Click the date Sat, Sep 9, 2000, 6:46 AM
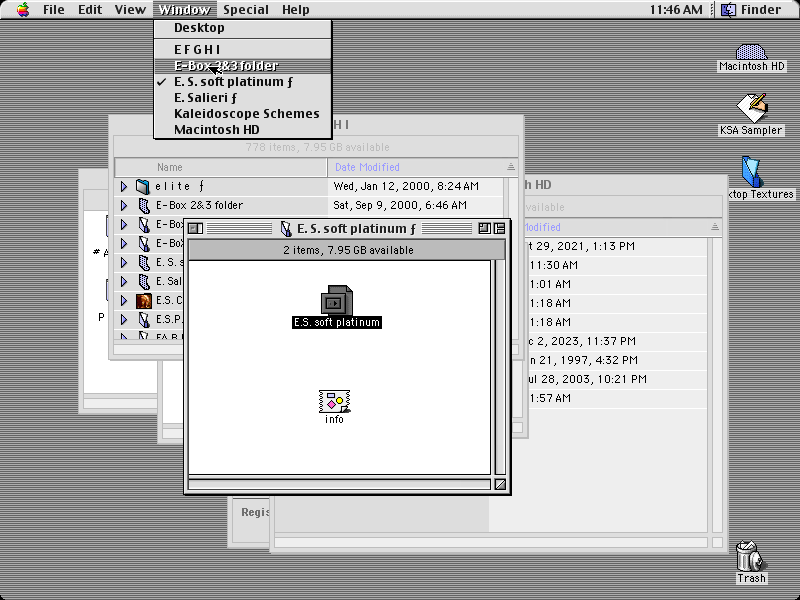800x600 pixels. point(400,205)
